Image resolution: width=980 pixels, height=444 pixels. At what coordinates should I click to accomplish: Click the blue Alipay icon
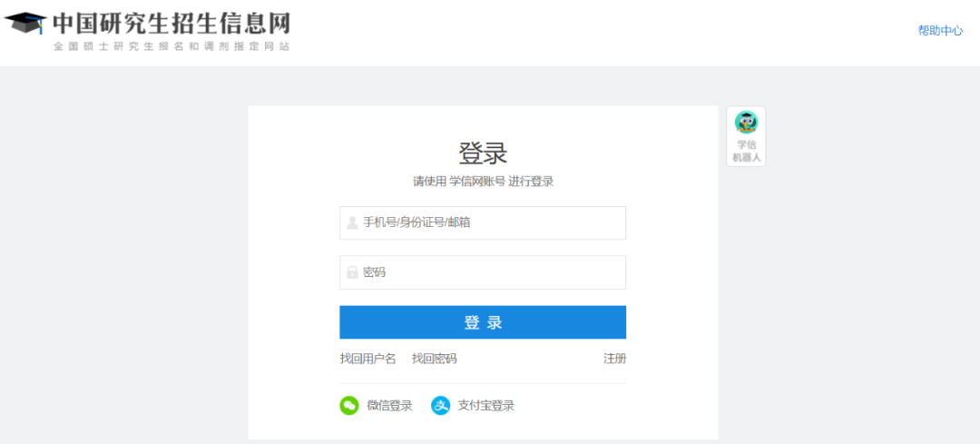[x=441, y=406]
